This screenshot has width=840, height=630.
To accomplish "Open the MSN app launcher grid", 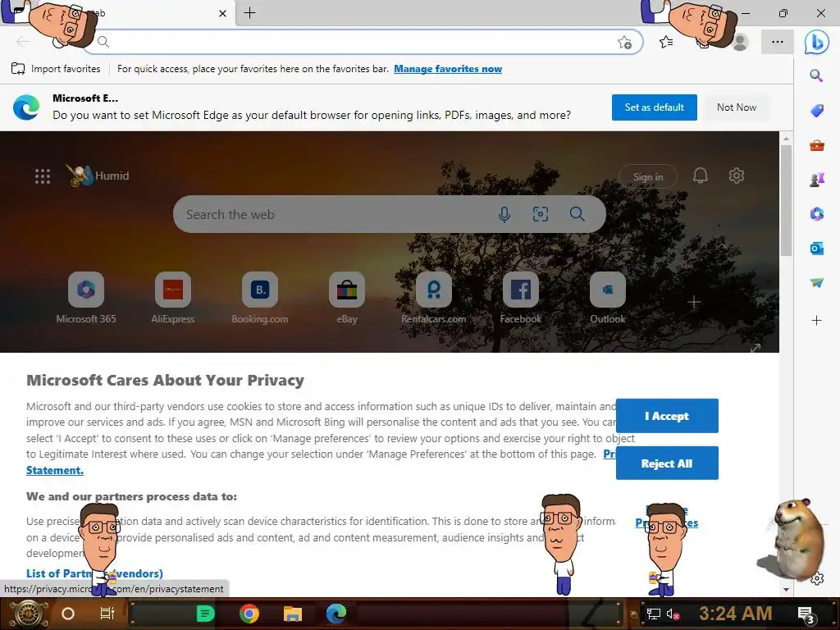I will pyautogui.click(x=43, y=176).
